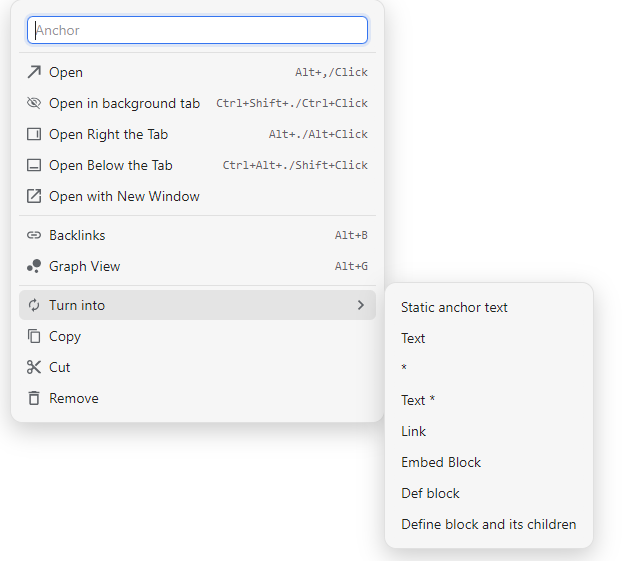Click the Open Below the Tab icon
The image size is (623, 561).
[x=34, y=165]
